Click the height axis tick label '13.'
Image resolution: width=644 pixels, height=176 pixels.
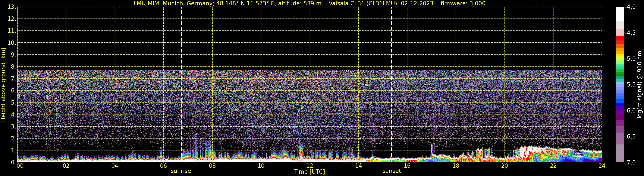coord(12,7)
